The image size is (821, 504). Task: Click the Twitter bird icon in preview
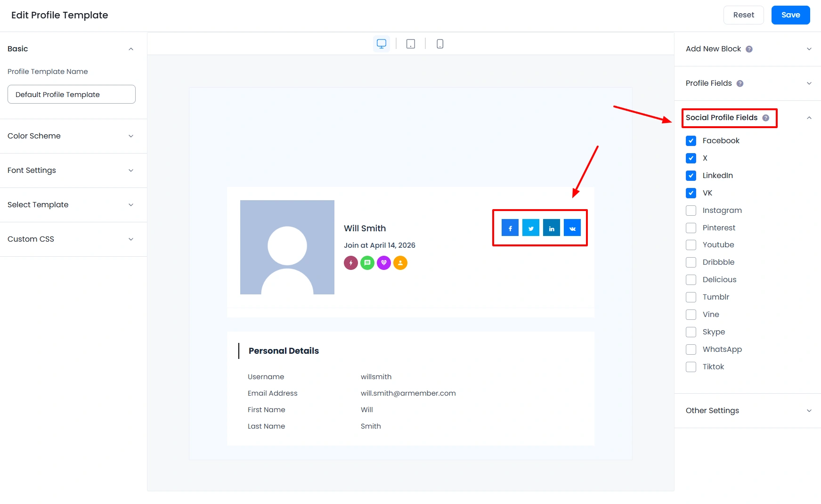(x=531, y=228)
